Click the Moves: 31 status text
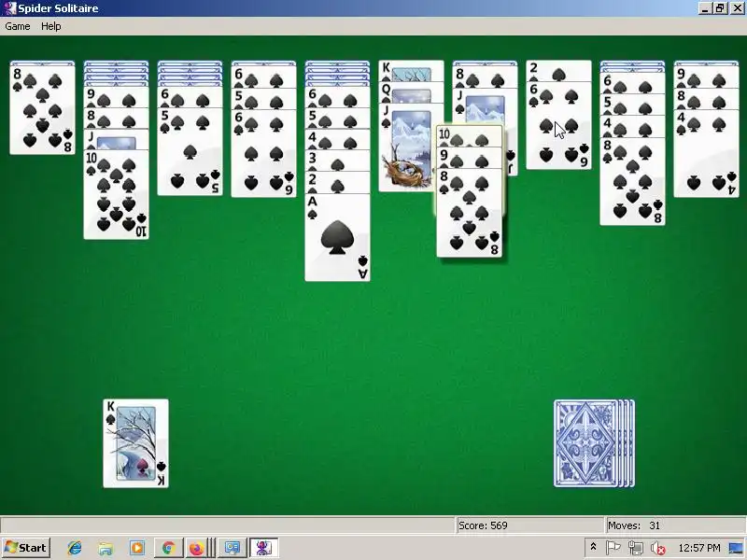 [634, 525]
